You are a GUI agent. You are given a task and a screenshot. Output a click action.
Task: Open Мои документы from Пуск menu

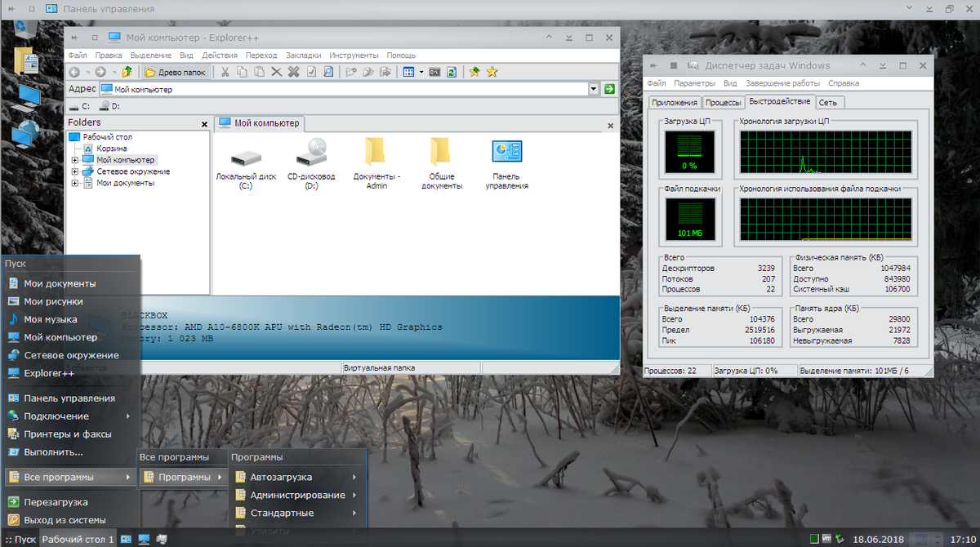pos(71,283)
